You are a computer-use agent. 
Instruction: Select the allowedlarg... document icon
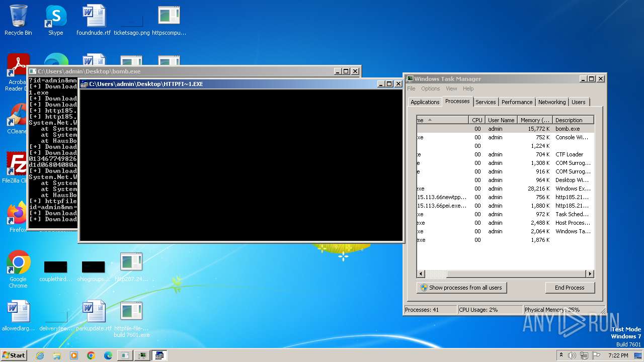click(18, 317)
